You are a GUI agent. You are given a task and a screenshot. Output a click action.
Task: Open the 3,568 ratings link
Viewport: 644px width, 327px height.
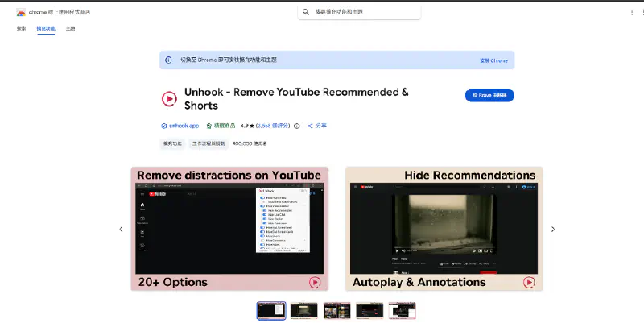click(x=273, y=126)
